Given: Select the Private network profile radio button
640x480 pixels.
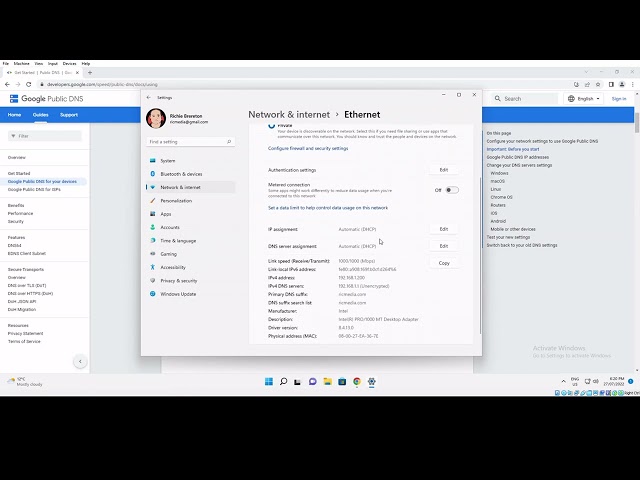Looking at the screenshot, I should point(271,126).
